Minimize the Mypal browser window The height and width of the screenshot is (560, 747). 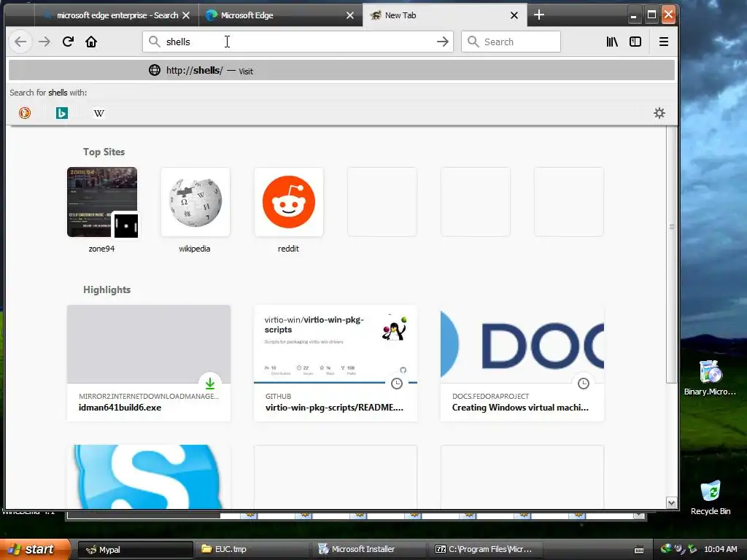point(634,15)
